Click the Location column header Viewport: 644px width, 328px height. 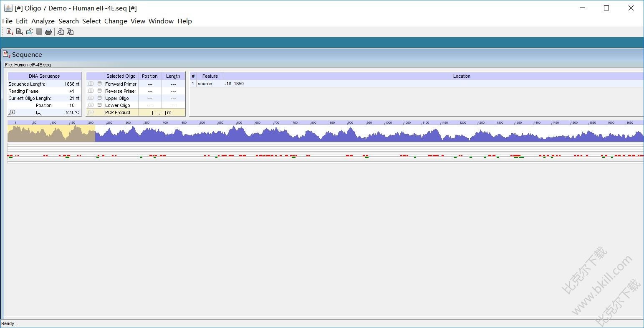point(461,76)
